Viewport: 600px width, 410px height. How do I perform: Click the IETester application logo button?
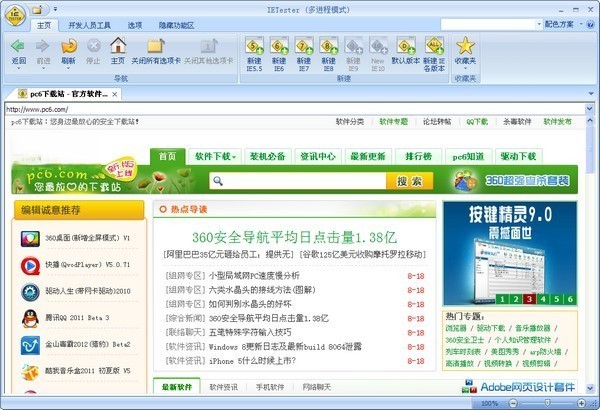point(15,15)
